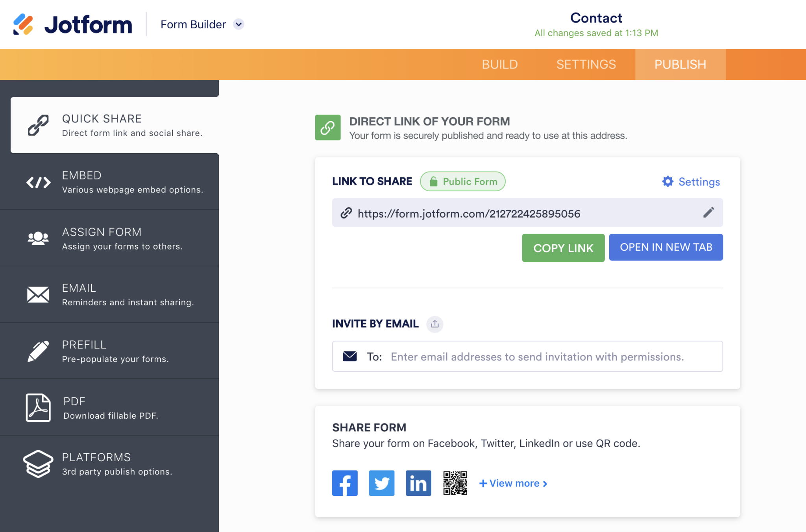806x532 pixels.
Task: Click the upload icon beside Invite by Email
Action: pos(434,324)
